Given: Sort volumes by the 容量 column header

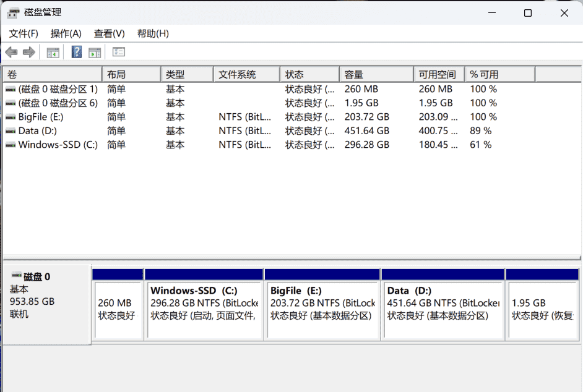Looking at the screenshot, I should click(x=376, y=74).
